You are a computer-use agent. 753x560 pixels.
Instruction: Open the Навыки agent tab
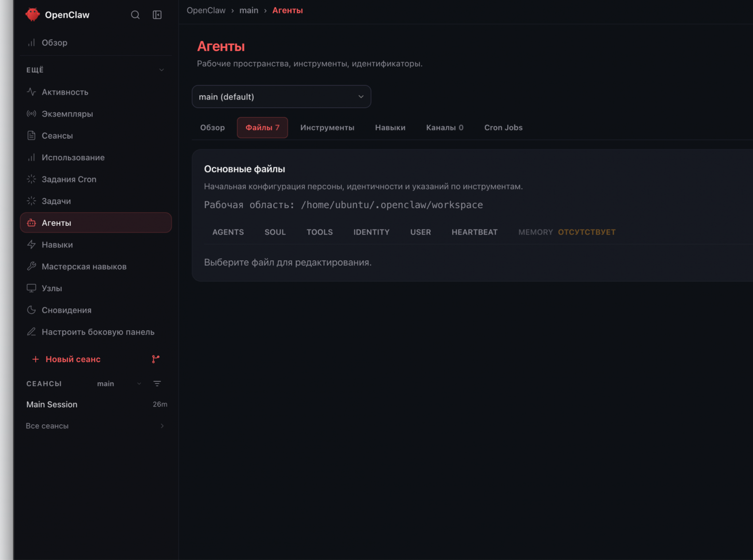tap(390, 127)
